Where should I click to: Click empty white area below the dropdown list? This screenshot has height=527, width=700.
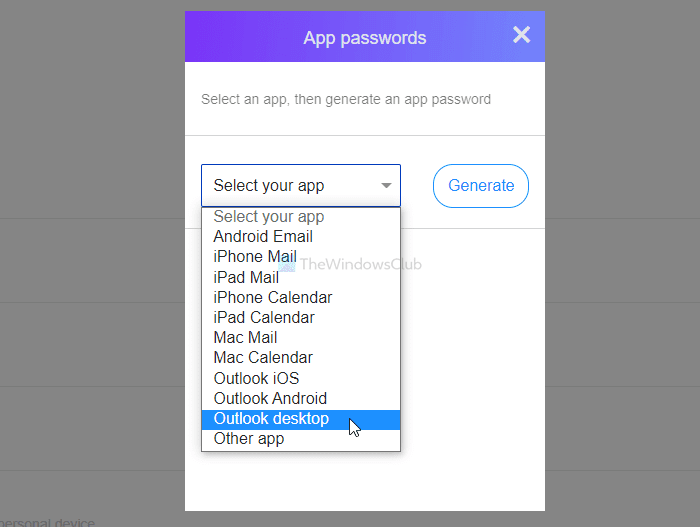pos(365,481)
